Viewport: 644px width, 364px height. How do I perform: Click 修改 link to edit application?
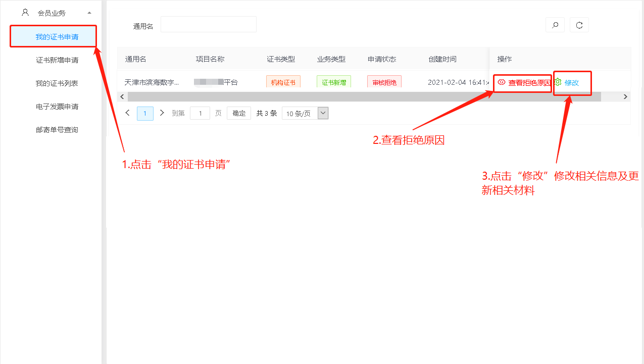coord(572,83)
